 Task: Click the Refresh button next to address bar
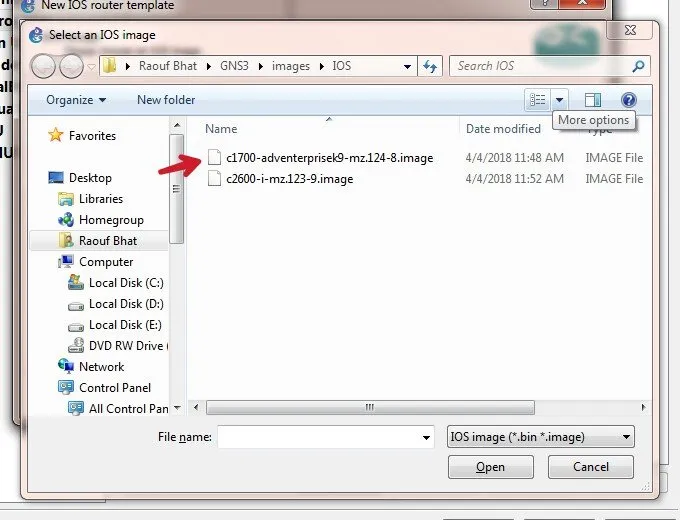click(430, 66)
